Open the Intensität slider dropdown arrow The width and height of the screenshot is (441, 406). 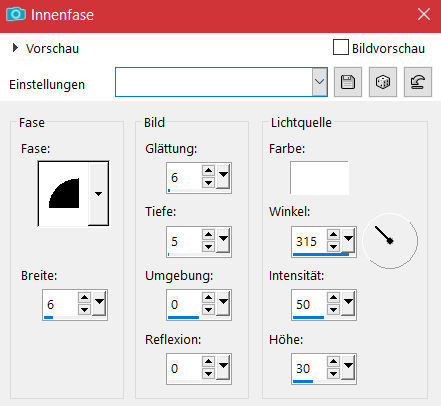click(x=348, y=303)
